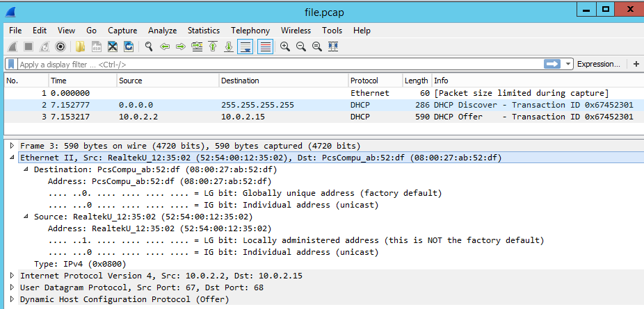Open the display filter history dropdown
This screenshot has width=644, height=309.
coord(568,64)
